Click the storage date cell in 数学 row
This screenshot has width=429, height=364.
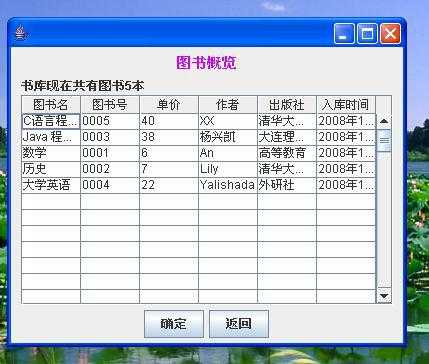(x=346, y=153)
